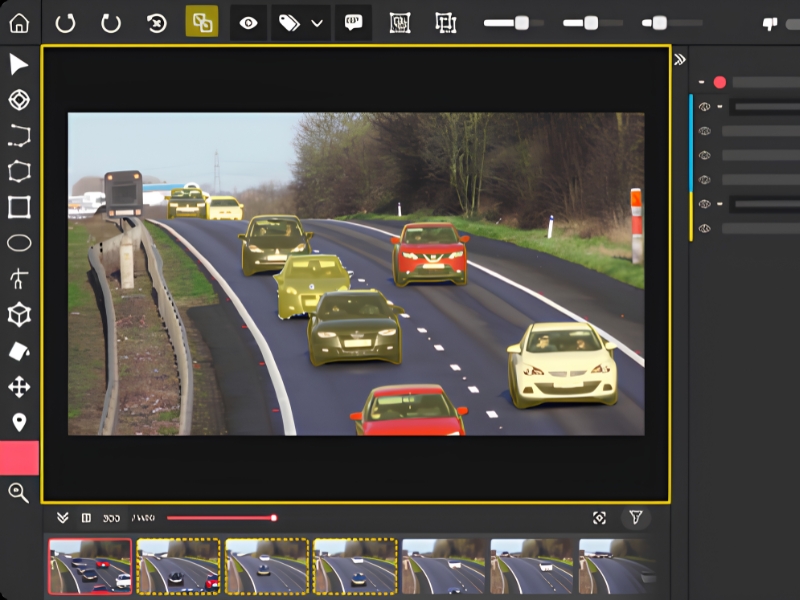Screen dimensions: 800x600
Task: Undo the last annotation action
Action: (65, 23)
